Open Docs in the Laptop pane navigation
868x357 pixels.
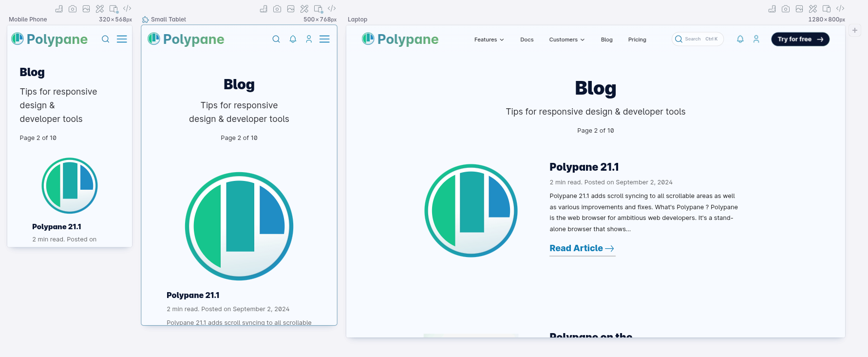tap(527, 40)
